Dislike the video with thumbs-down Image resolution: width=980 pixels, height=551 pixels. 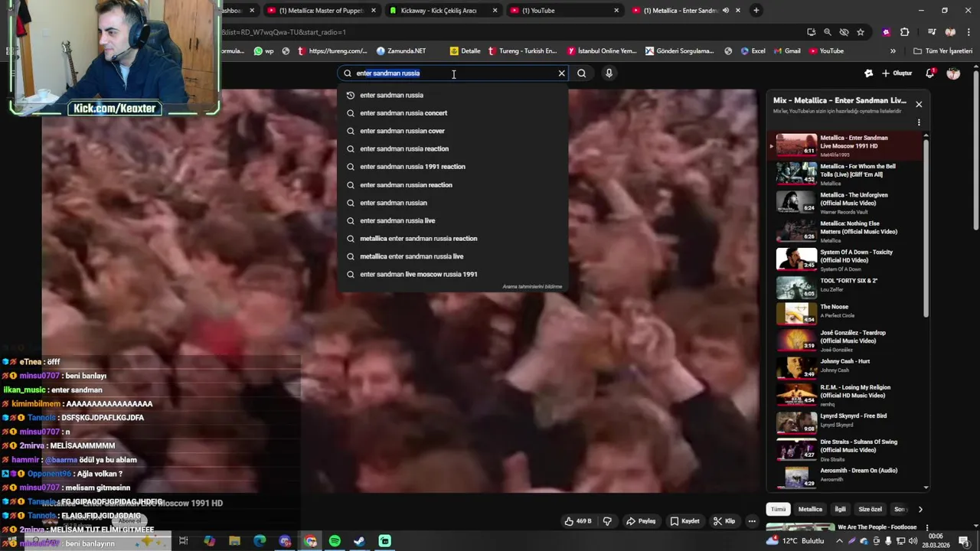[x=607, y=521]
